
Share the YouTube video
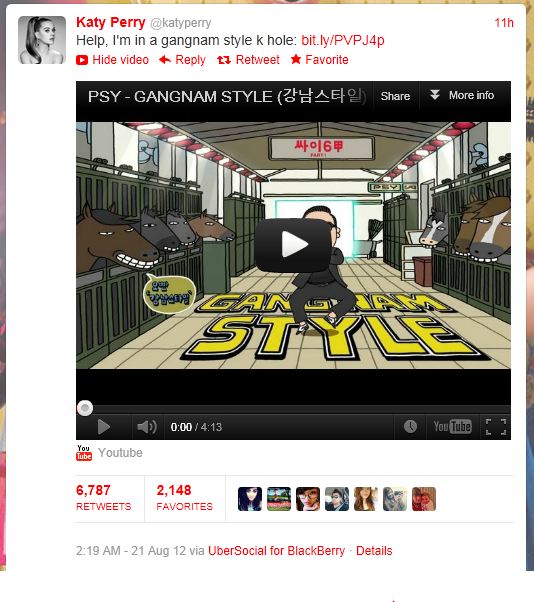point(395,96)
